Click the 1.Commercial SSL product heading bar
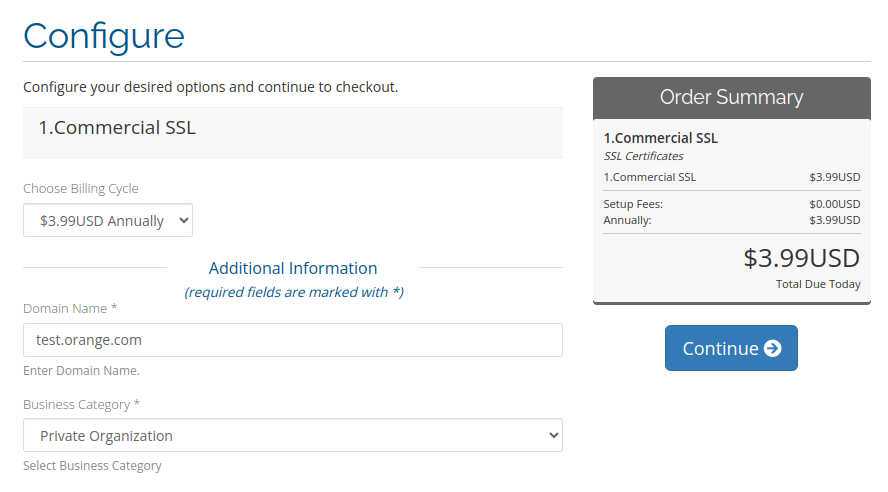888x492 pixels. tap(293, 131)
